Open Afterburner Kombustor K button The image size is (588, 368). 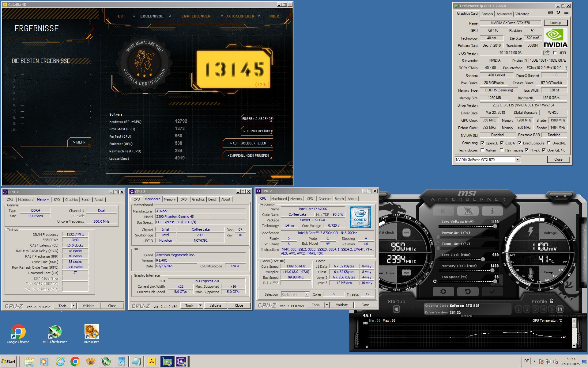[443, 211]
